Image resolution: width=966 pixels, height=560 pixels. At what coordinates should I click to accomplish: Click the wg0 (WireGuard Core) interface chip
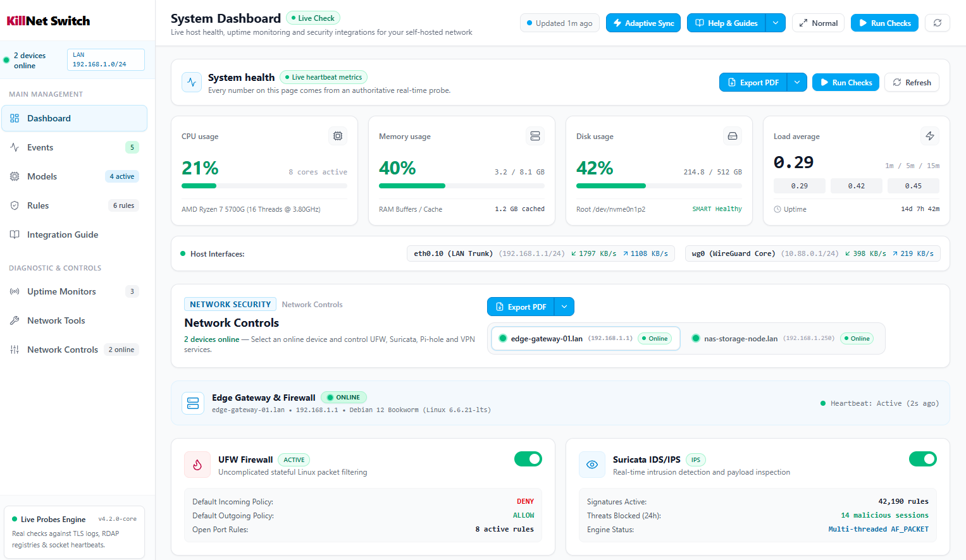coord(813,253)
